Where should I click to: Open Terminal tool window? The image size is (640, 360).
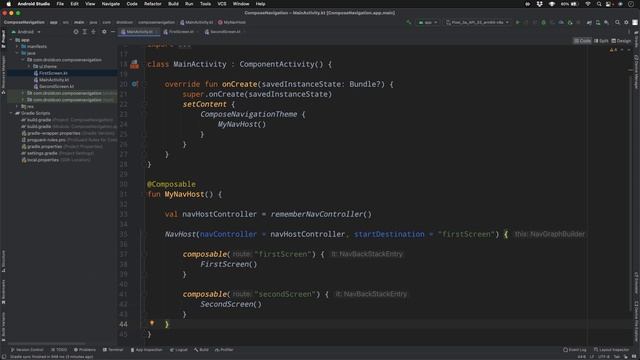(x=113, y=350)
